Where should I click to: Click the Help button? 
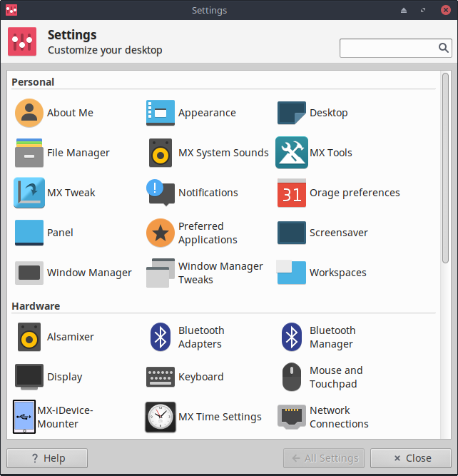pyautogui.click(x=47, y=458)
